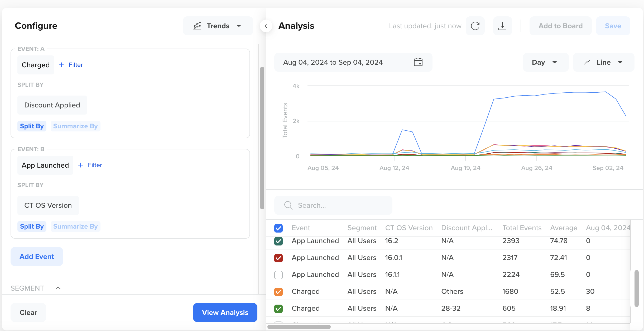Image resolution: width=644 pixels, height=331 pixels.
Task: Click plus Filter icon for App Launched
Action: [x=81, y=165]
